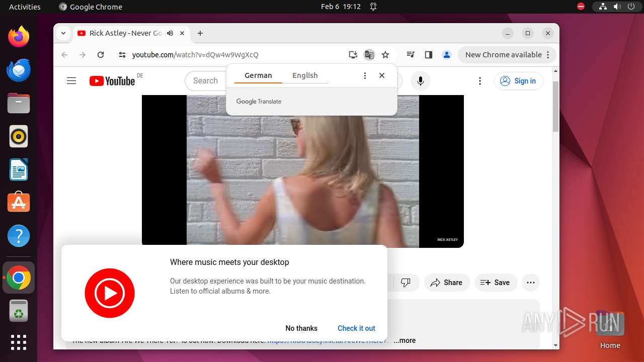The image size is (644, 362).
Task: Open the tab search chevron
Action: point(63,33)
